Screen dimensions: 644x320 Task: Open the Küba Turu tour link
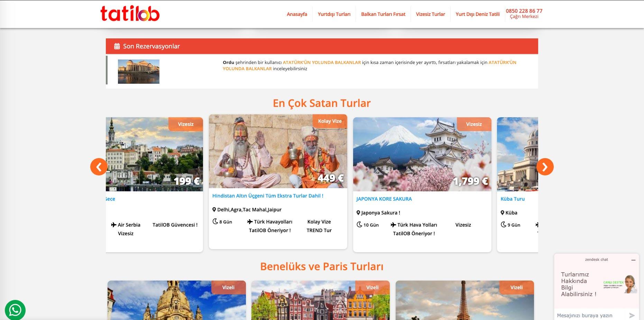[513, 199]
